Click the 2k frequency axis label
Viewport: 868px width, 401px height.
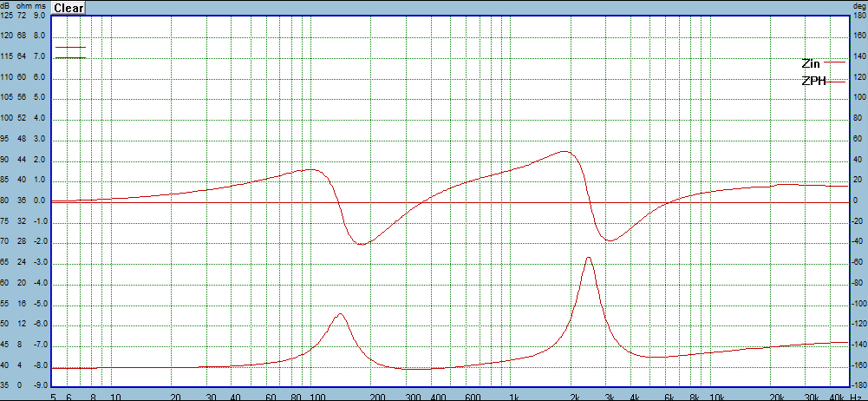575,397
